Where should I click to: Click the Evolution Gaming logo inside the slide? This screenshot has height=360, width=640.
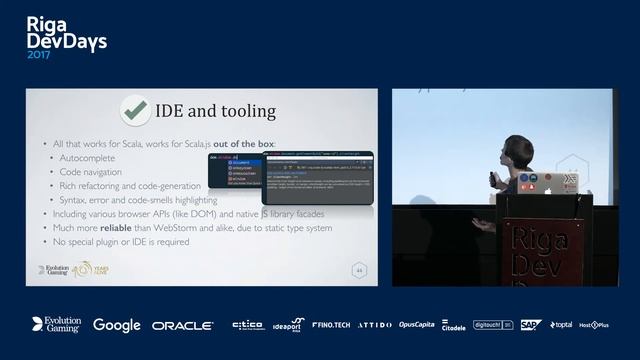pos(53,270)
